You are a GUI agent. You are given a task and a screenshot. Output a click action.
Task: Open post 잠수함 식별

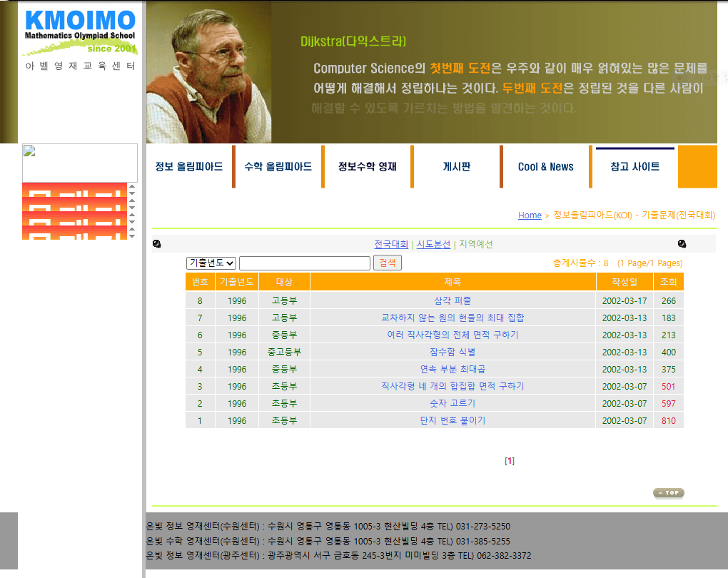click(x=453, y=352)
